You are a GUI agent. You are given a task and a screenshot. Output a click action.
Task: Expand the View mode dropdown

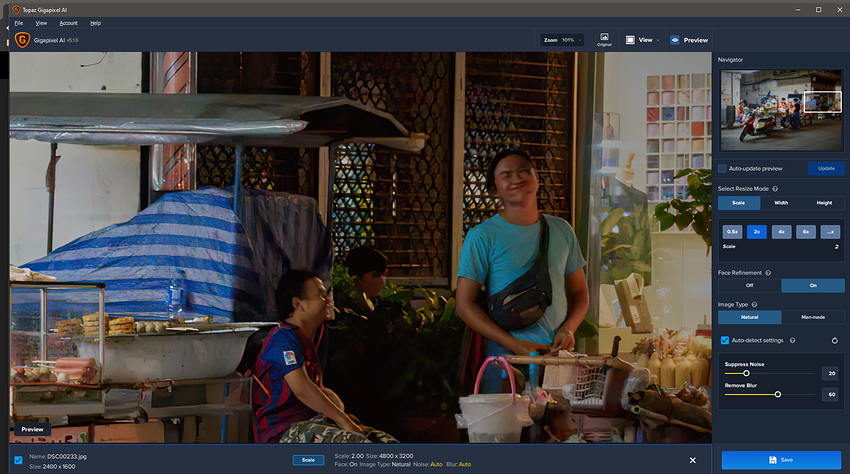[x=640, y=40]
